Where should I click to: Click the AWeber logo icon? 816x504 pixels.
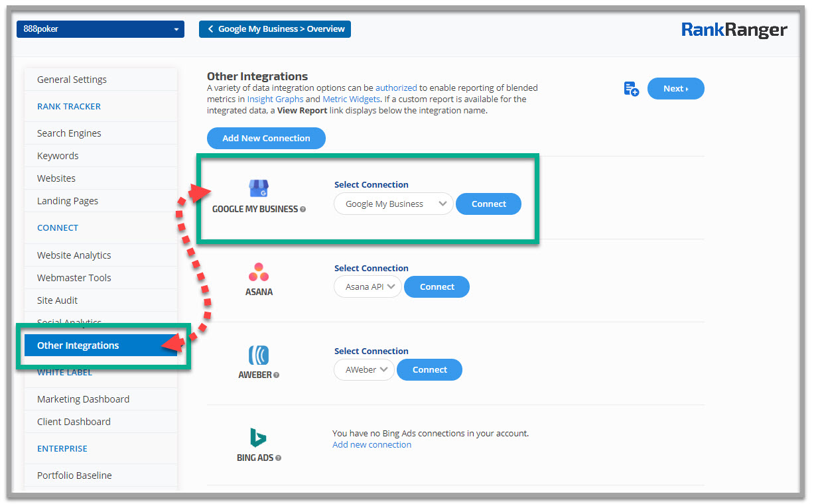tap(259, 355)
